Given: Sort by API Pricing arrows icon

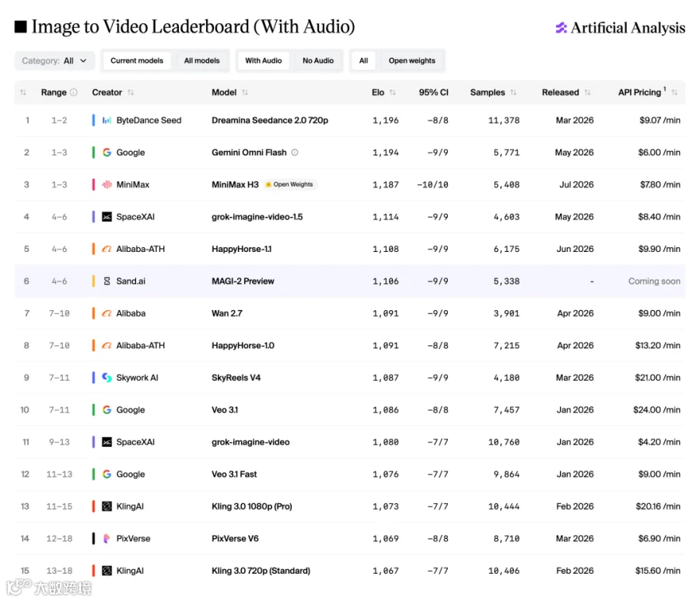Looking at the screenshot, I should (674, 93).
